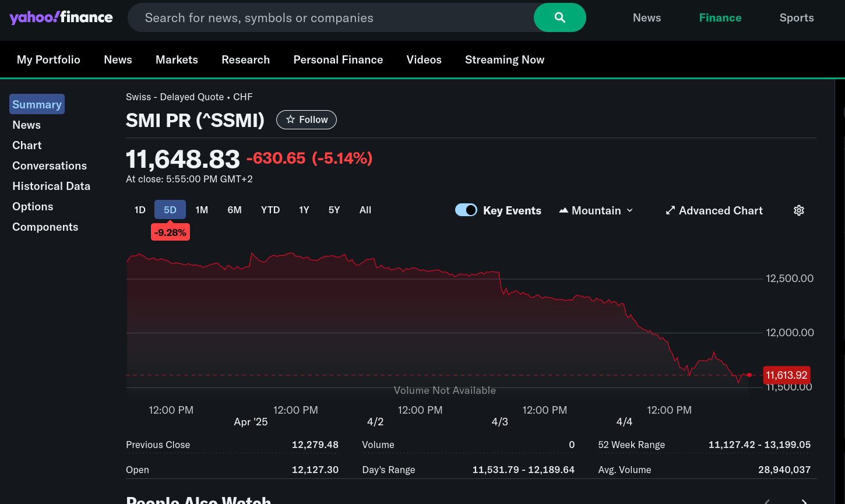Click the green search magnifier button
The image size is (845, 504).
[x=559, y=17]
